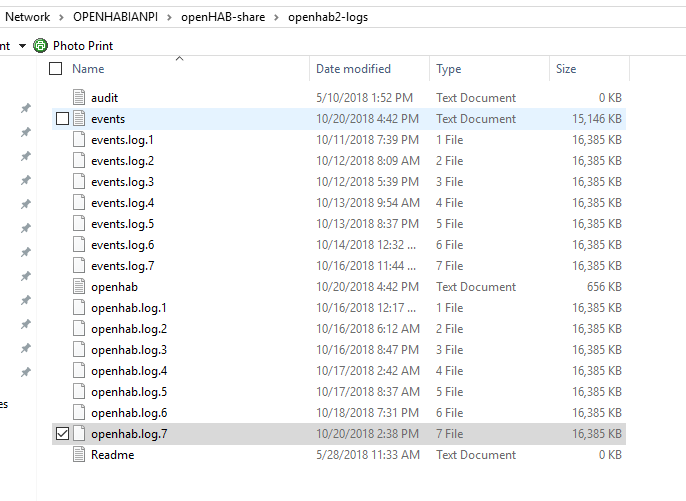Expand breadcrumb chevron after openHAB-share

[277, 18]
